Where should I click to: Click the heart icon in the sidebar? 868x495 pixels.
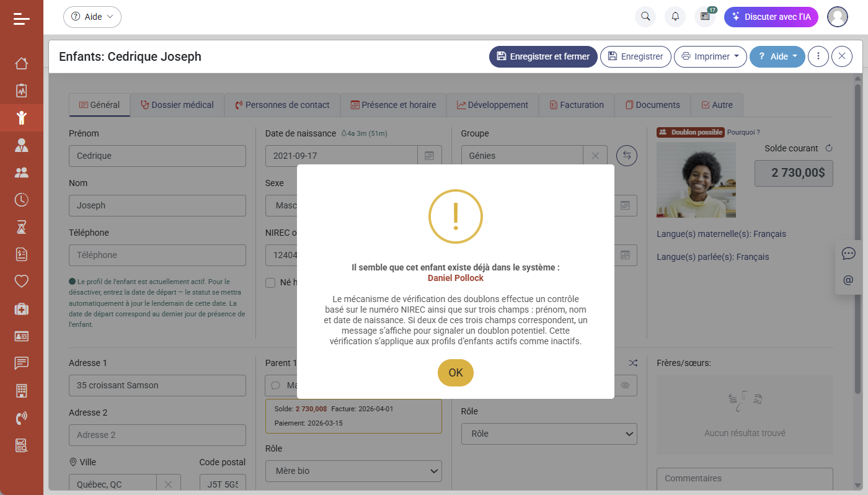(x=22, y=281)
